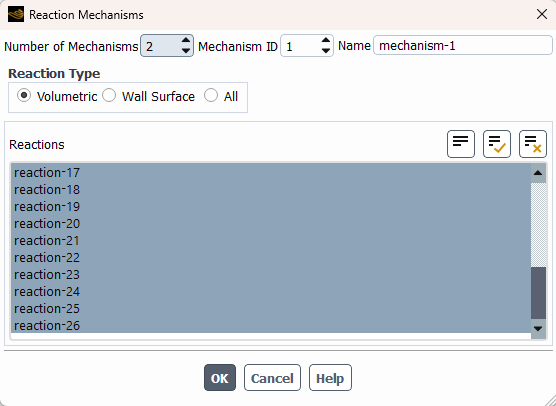
Task: Cancel the Reaction Mechanisms dialog
Action: [x=272, y=378]
